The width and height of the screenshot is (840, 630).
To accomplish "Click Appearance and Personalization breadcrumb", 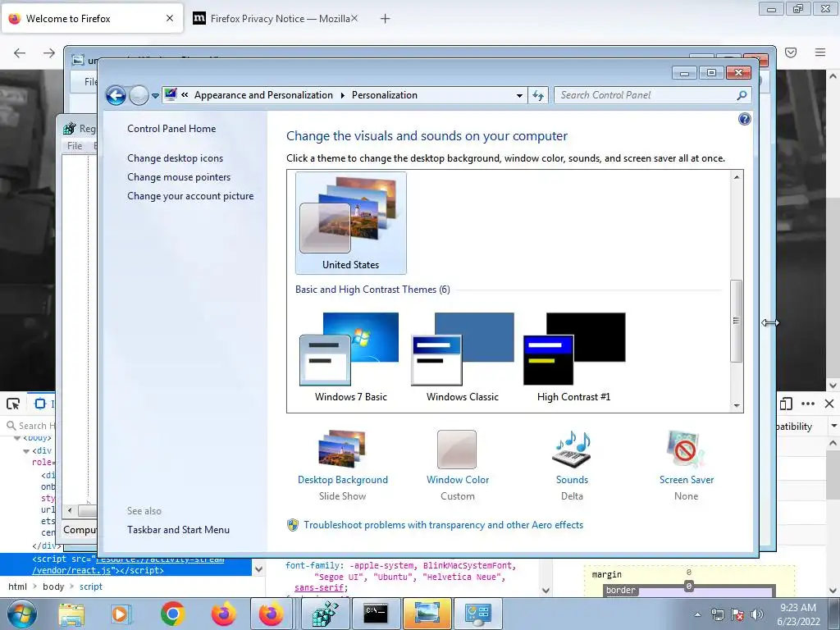I will 263,95.
